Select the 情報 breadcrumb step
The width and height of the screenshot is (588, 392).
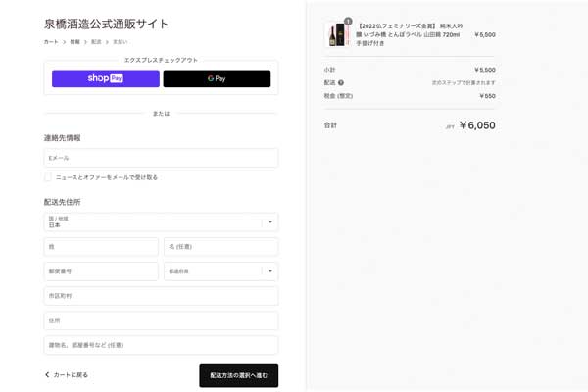coord(74,42)
